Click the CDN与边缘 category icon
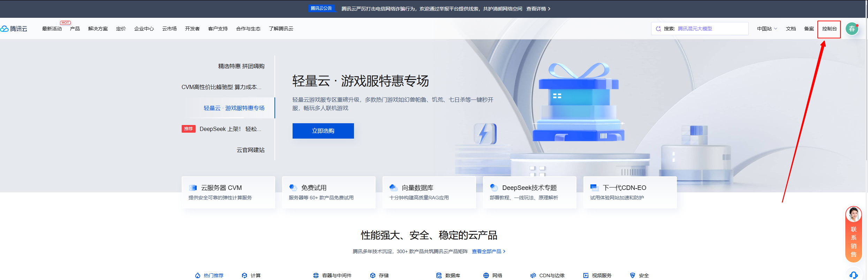 coord(533,275)
